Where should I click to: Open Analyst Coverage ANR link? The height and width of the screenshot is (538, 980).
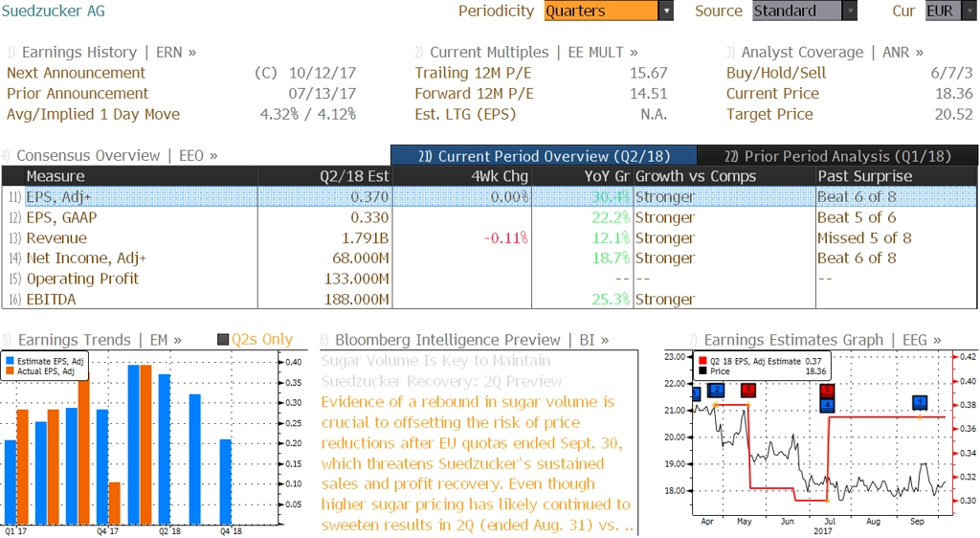coord(833,53)
